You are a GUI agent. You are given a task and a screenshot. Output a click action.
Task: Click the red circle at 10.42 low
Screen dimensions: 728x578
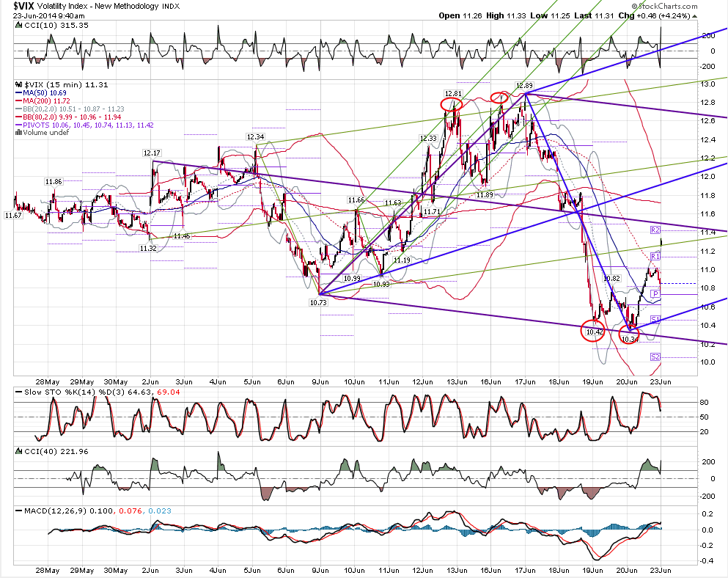[x=593, y=331]
